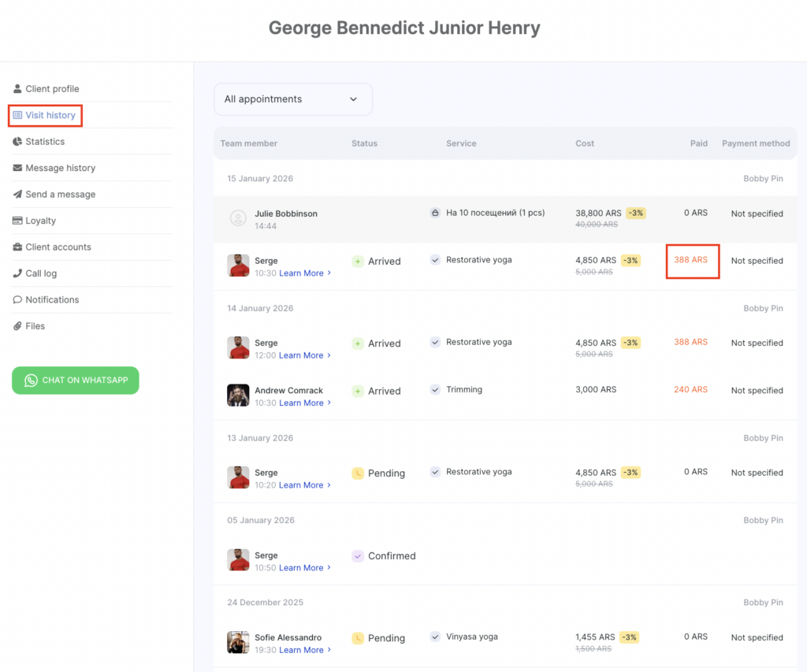This screenshot has height=672, width=807.
Task: Click the Message history envelope icon
Action: (x=17, y=168)
